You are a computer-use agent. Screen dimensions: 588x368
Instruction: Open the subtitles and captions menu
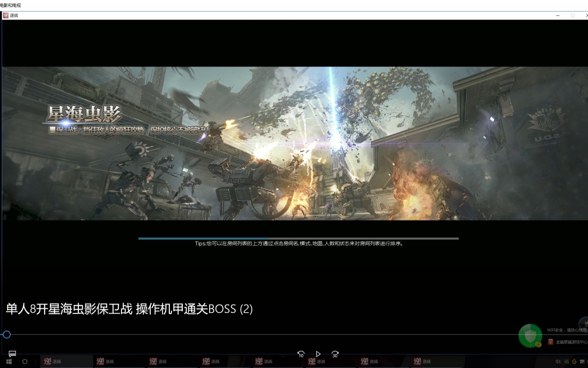[12, 354]
